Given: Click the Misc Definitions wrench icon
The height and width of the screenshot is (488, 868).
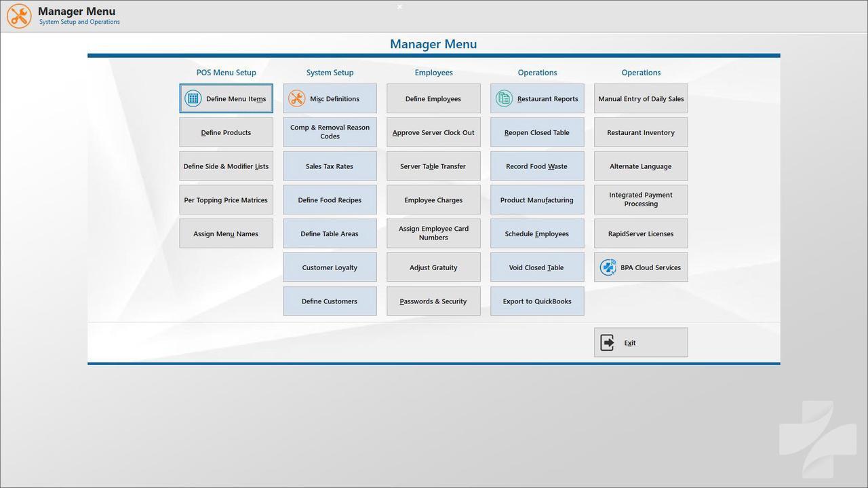Looking at the screenshot, I should point(296,98).
